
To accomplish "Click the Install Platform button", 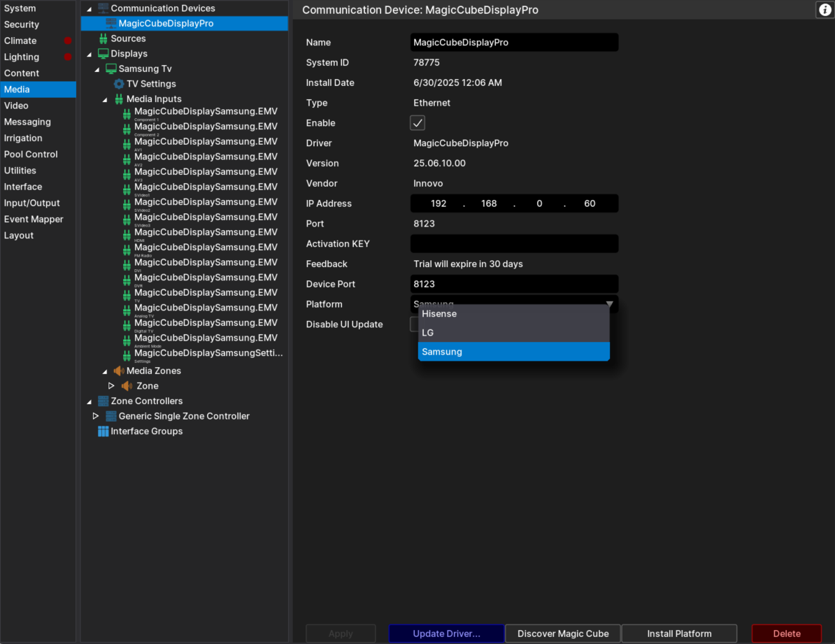I will click(679, 634).
